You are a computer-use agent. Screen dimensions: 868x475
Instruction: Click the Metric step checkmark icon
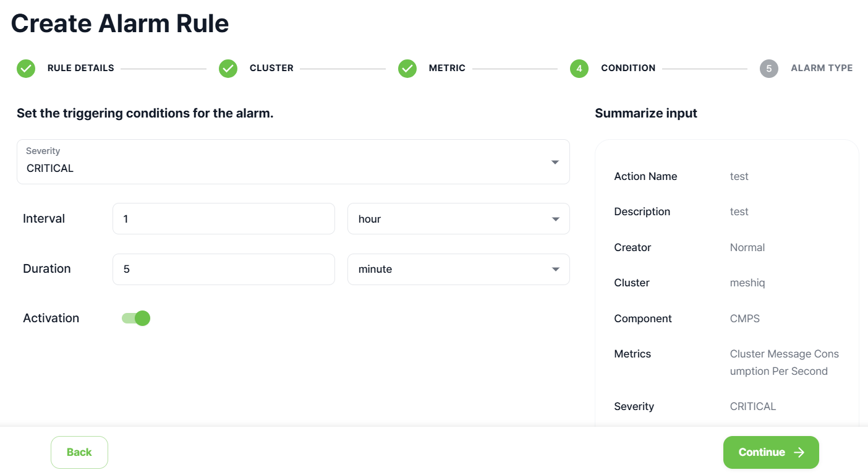tap(407, 69)
